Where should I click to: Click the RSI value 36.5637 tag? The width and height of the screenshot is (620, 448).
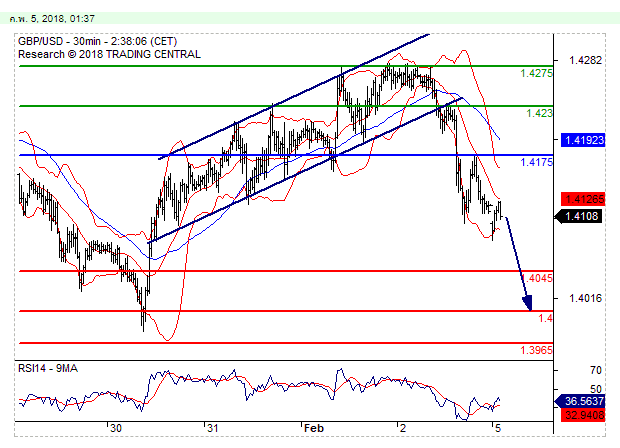pos(581,401)
